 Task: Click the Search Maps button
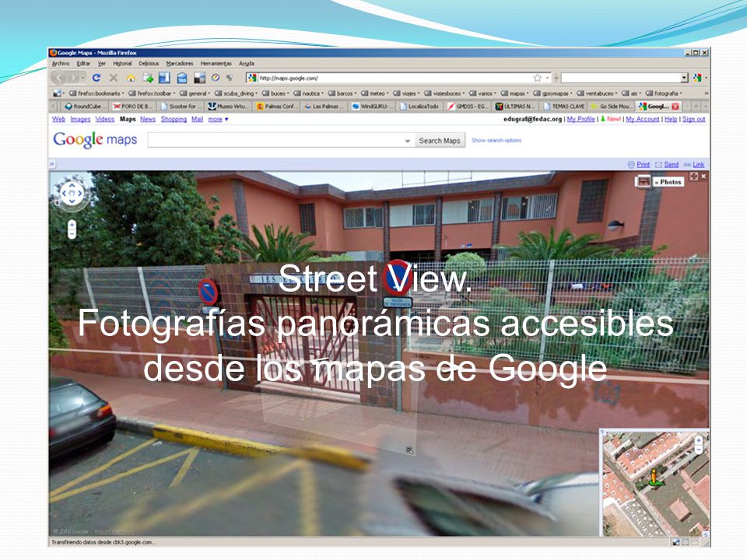click(x=439, y=141)
